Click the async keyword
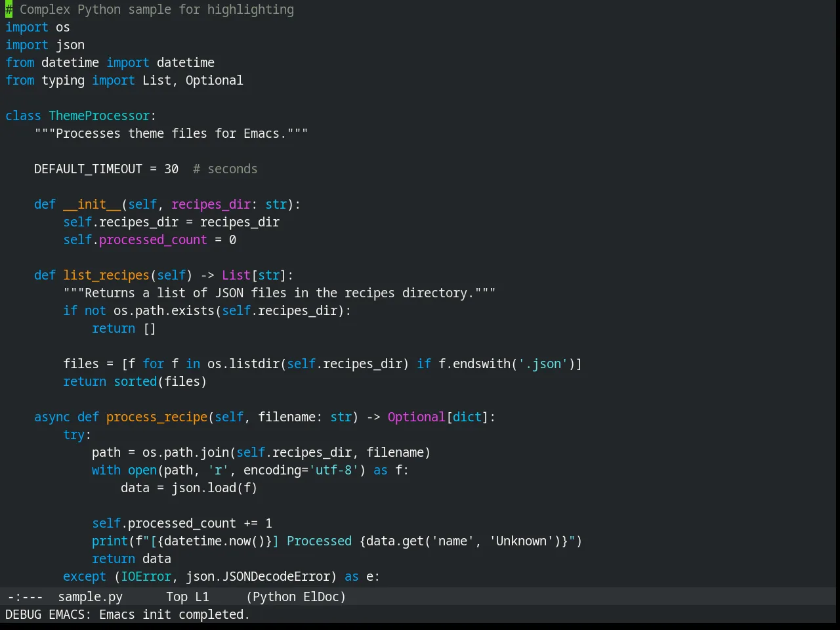 52,417
